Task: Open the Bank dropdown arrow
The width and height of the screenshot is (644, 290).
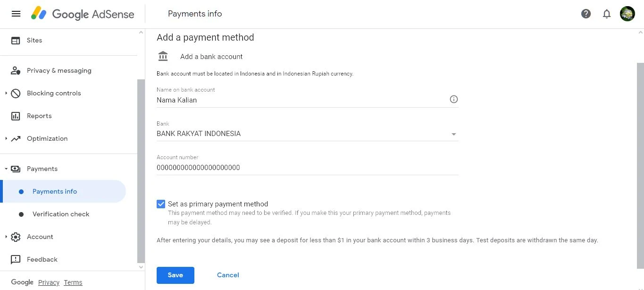Action: 454,134
